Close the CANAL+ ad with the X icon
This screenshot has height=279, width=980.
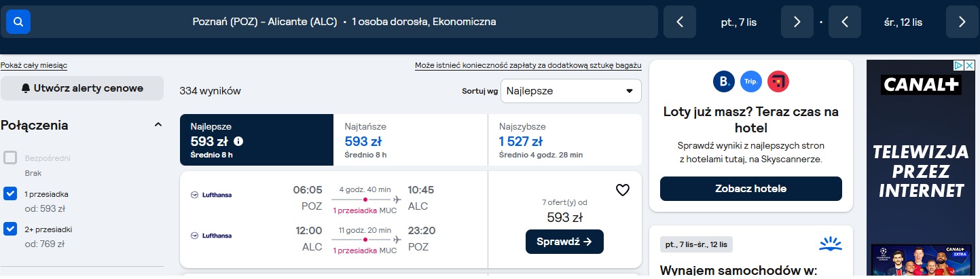coord(971,66)
